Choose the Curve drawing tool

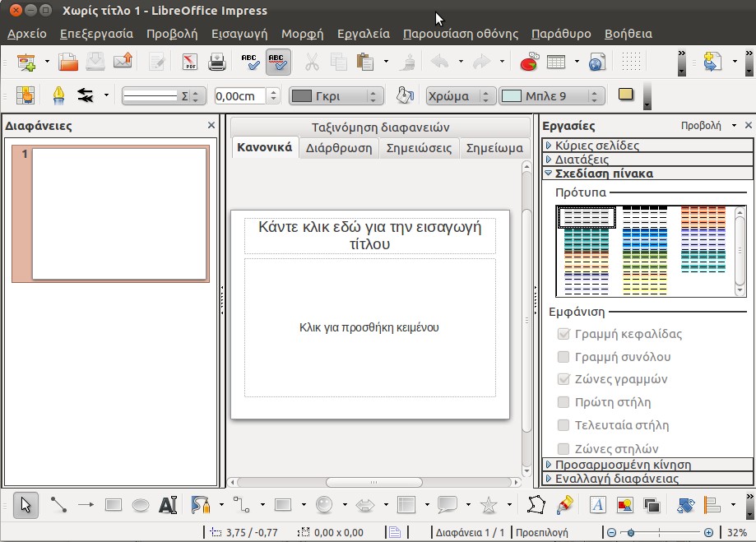pos(201,505)
